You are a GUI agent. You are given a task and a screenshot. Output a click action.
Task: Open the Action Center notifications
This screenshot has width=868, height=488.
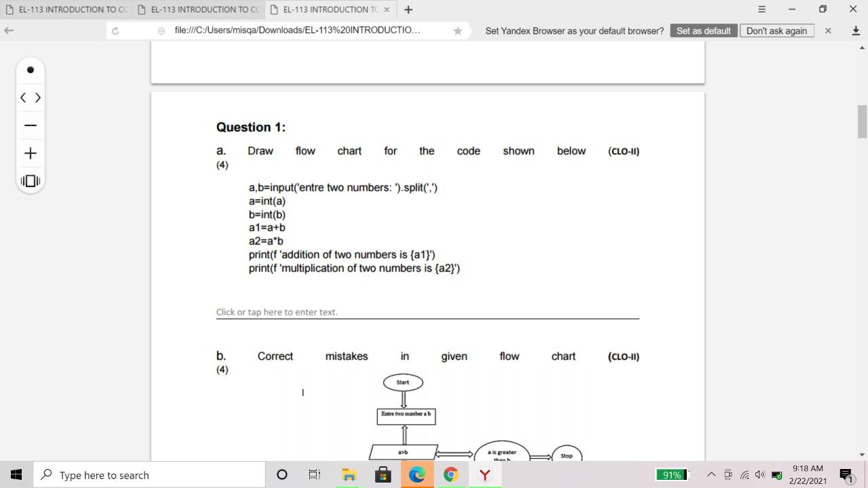[845, 474]
